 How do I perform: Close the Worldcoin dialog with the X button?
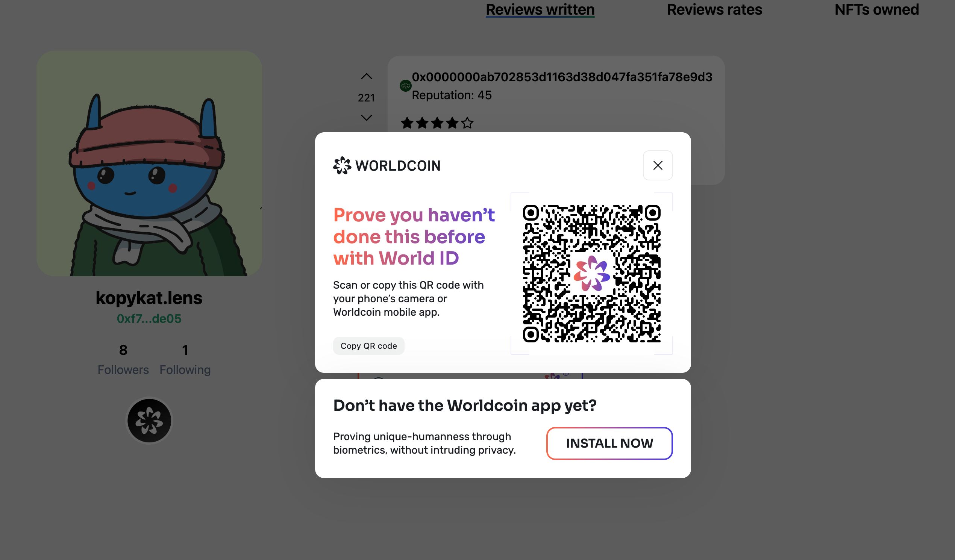[x=658, y=165]
